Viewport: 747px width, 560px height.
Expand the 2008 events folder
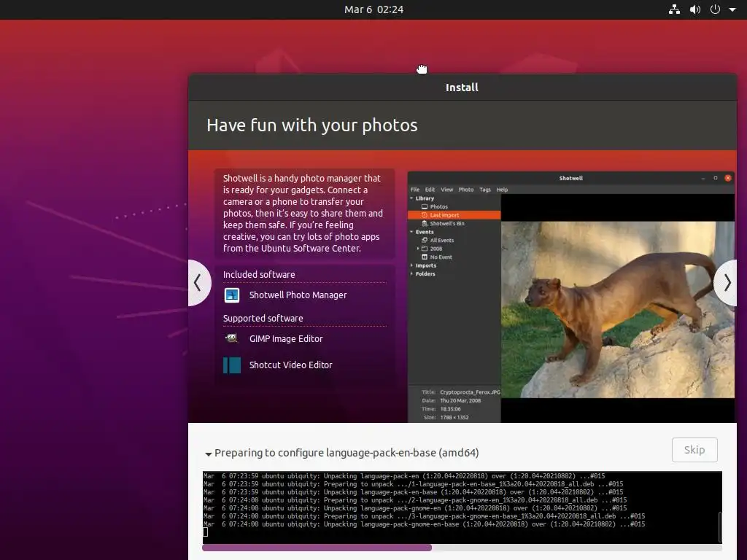coord(418,249)
